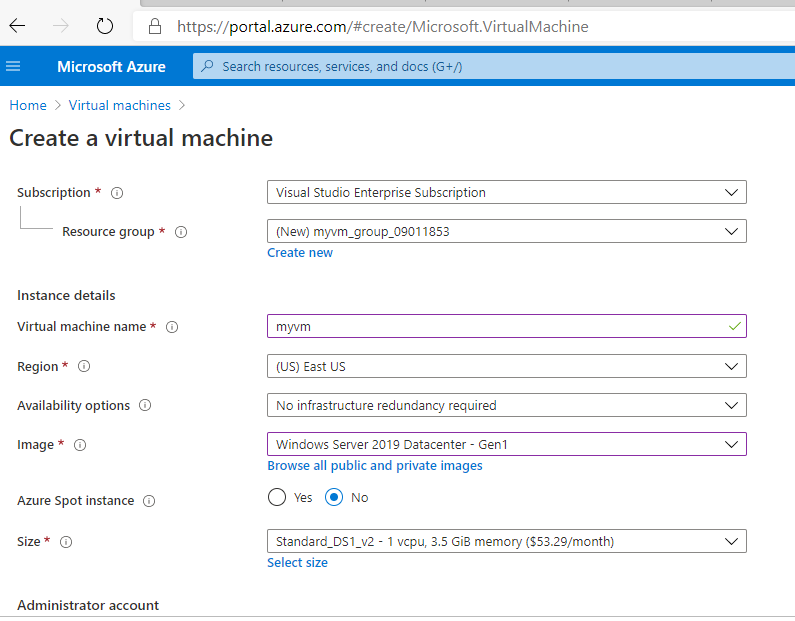Open the Image dropdown
The width and height of the screenshot is (795, 621).
click(507, 444)
